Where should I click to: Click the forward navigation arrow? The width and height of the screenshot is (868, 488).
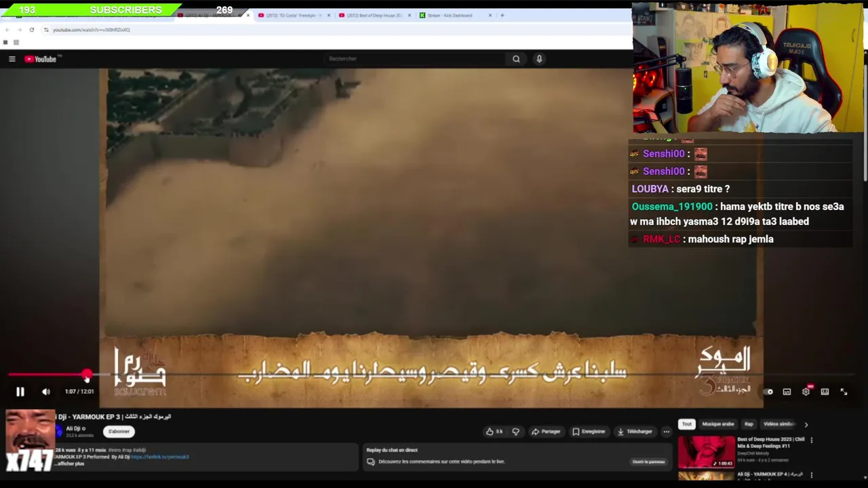pos(19,30)
